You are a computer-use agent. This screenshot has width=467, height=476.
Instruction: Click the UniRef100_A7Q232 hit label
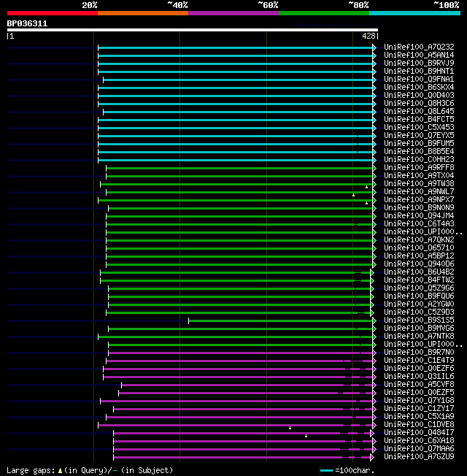pos(419,47)
